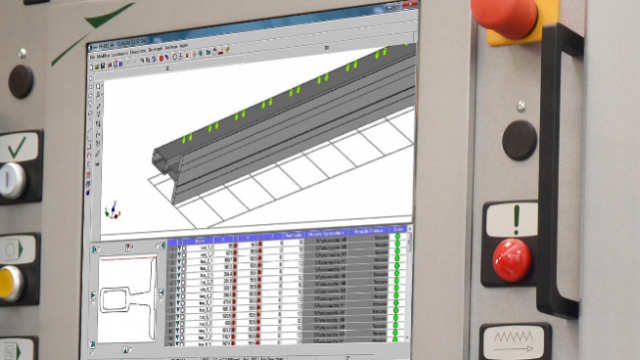
Task: Click the white I button under checkmark label
Action: click(x=12, y=180)
